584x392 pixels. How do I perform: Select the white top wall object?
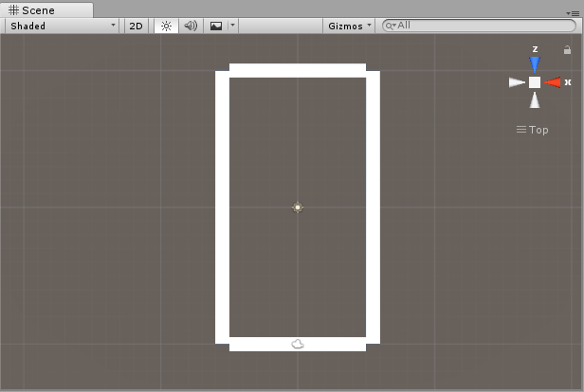pos(298,70)
